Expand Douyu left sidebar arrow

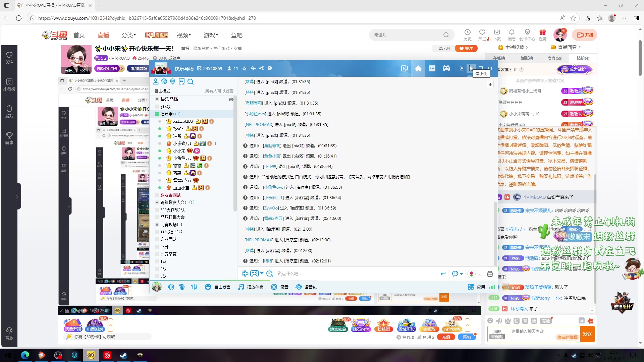[x=17, y=197]
